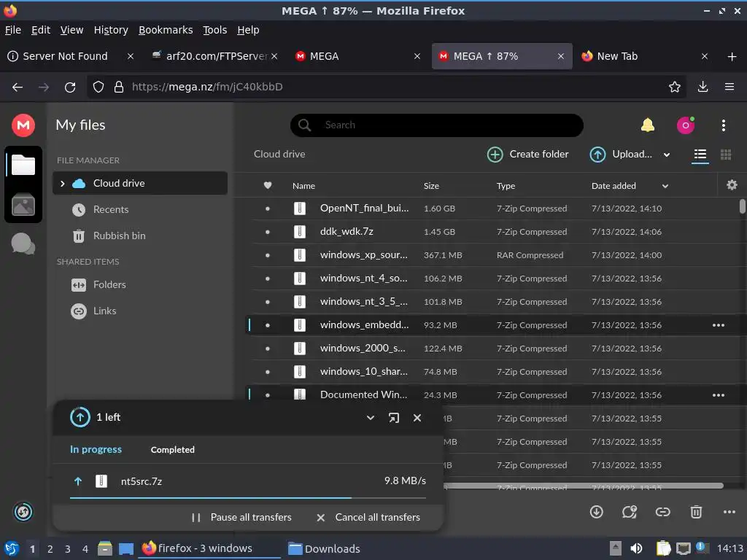Image resolution: width=747 pixels, height=560 pixels.
Task: View site security lock information
Action: coord(119,87)
